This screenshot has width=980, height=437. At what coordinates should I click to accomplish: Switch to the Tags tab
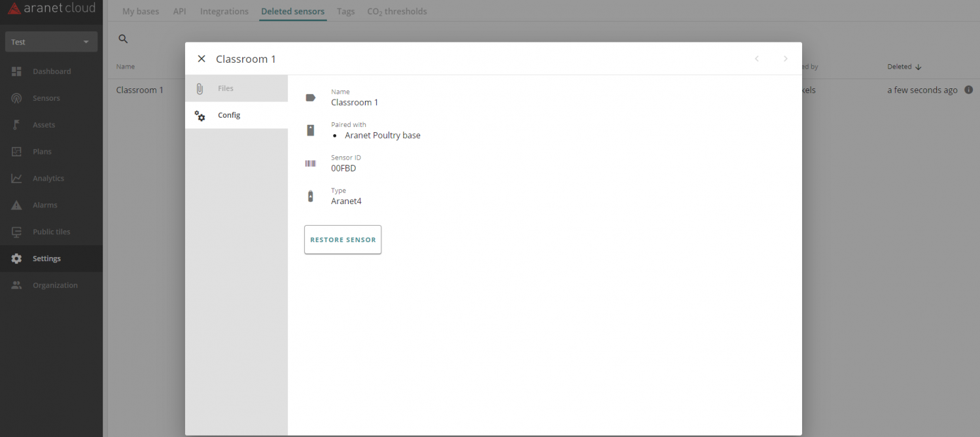(345, 11)
